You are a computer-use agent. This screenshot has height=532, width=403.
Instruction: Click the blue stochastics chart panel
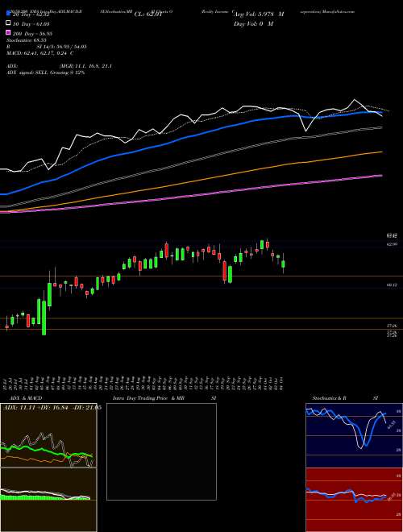point(354,435)
